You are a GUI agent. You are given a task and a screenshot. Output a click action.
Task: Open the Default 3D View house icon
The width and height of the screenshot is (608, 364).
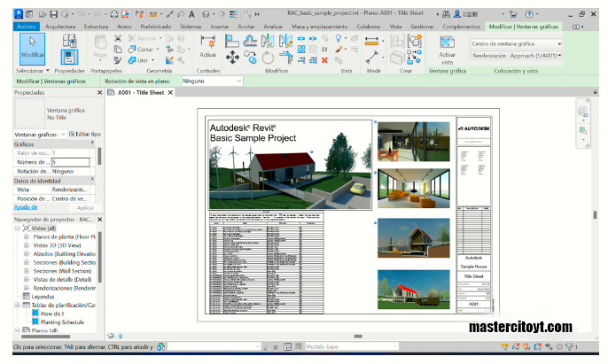point(206,14)
